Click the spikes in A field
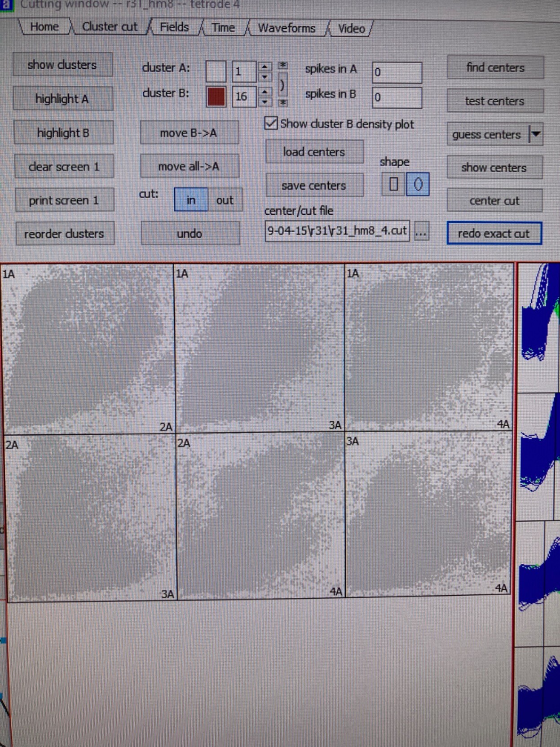The image size is (560, 747). pos(397,72)
